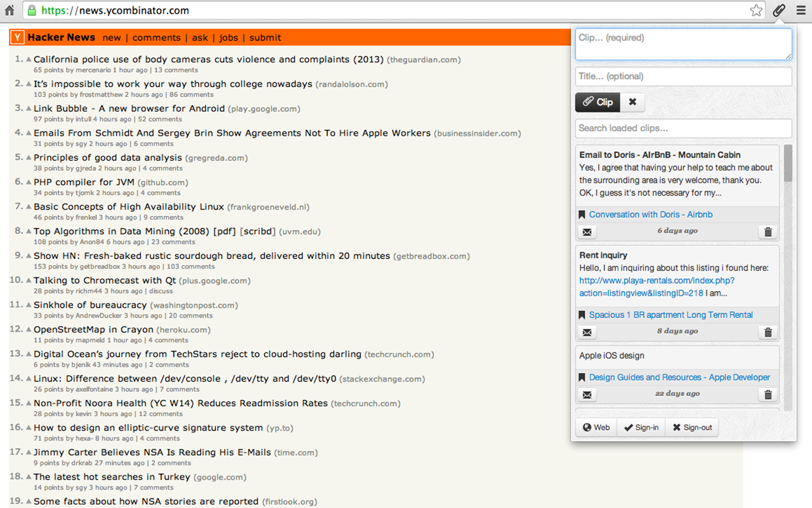Upvote Principles of good data analysis
Viewport: 812px width, 508px height.
29,157
